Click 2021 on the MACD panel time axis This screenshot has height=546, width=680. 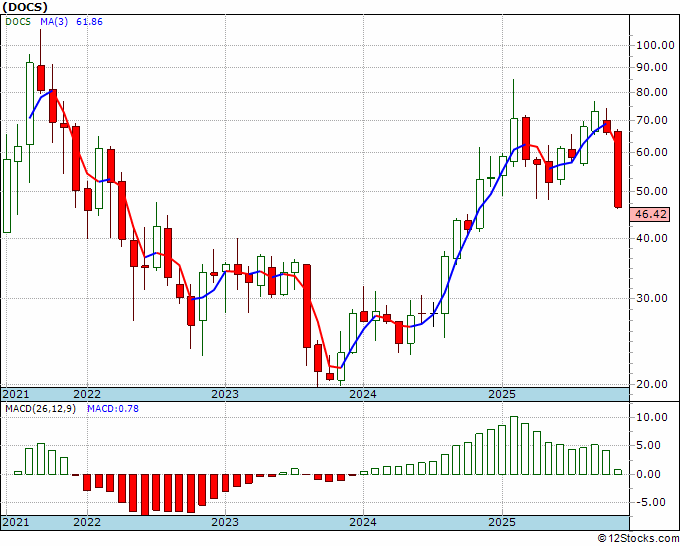pos(16,522)
